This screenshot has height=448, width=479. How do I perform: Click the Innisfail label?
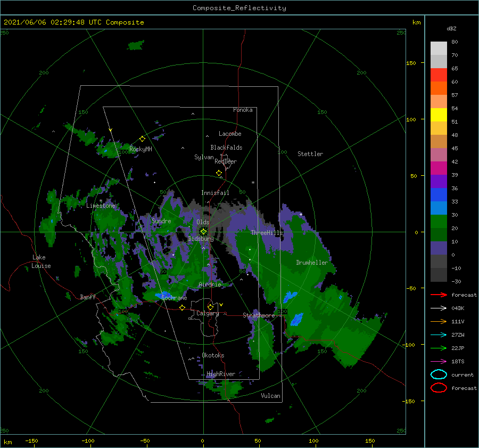[x=215, y=193]
